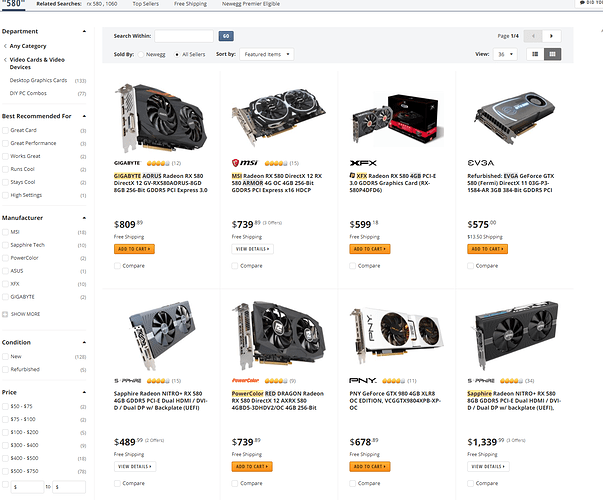Viewport: 603px width, 500px height.
Task: Filter by MSI manufacturer
Action: (5, 232)
